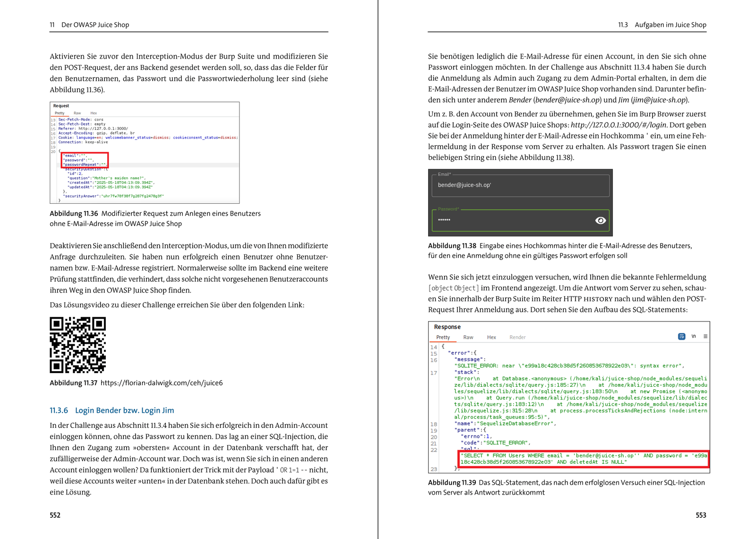Screen dimensions: 756x539
Task: Click the "Connection: keep-alive" header line
Action: pyautogui.click(x=83, y=142)
